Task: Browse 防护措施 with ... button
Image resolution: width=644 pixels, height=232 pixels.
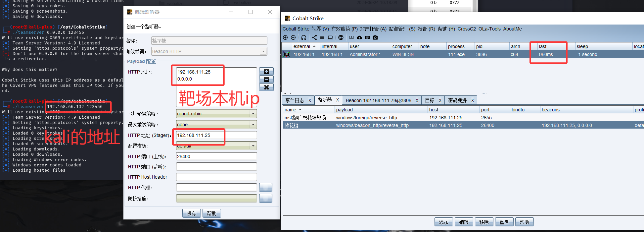Action: point(266,199)
